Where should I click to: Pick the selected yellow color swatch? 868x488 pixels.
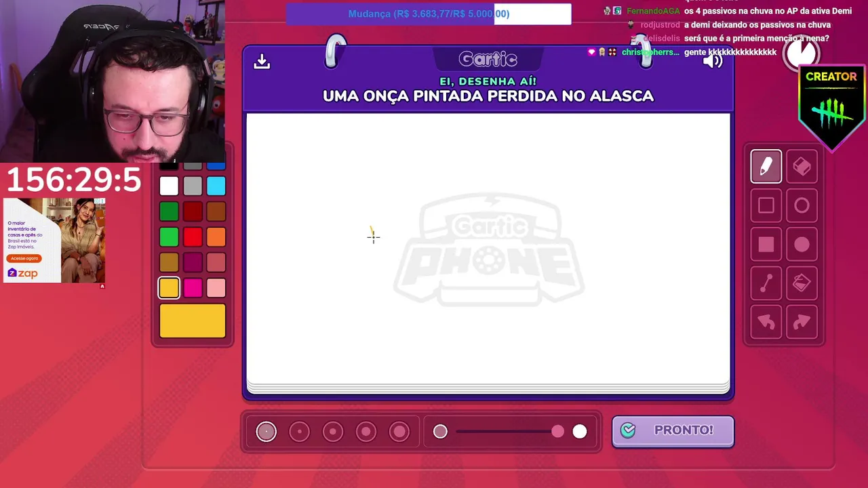(169, 288)
